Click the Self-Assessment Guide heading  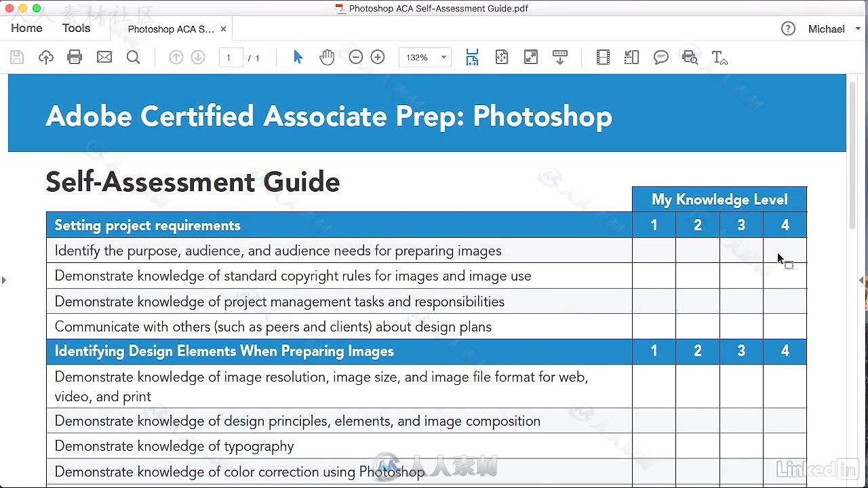pyautogui.click(x=193, y=182)
